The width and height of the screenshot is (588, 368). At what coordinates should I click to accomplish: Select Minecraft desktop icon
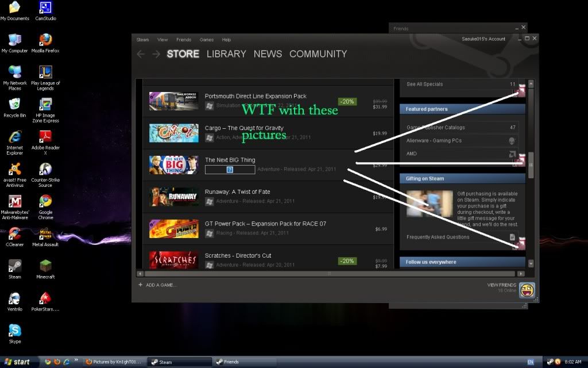tap(45, 270)
